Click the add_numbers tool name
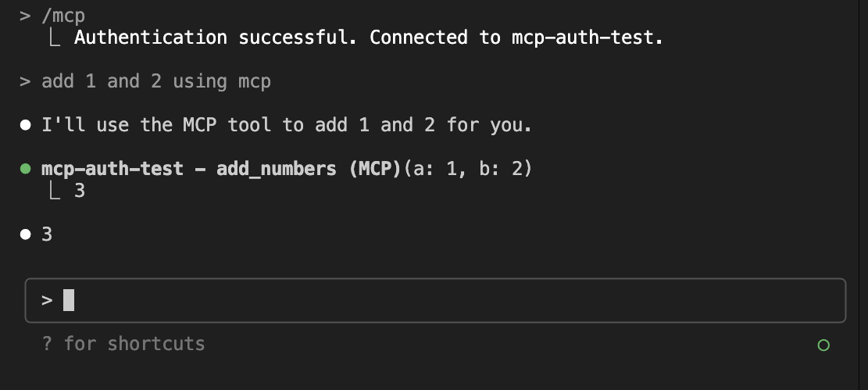 [x=266, y=169]
